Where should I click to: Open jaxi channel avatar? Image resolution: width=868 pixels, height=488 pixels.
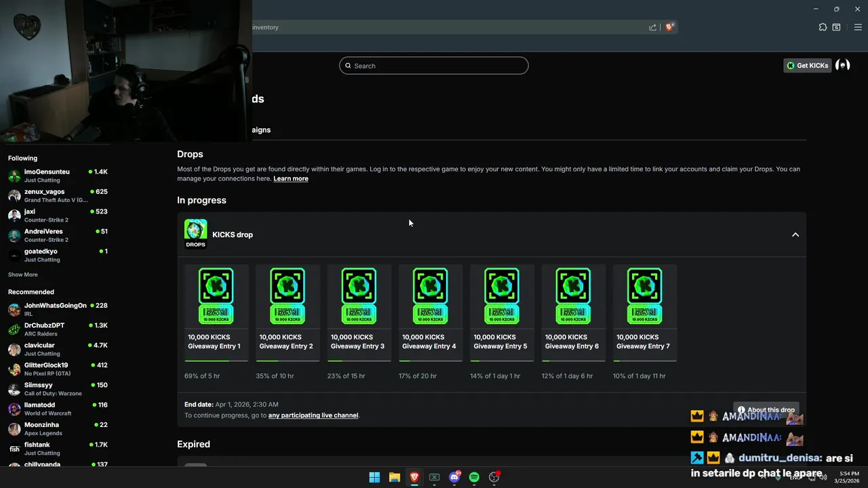[14, 216]
